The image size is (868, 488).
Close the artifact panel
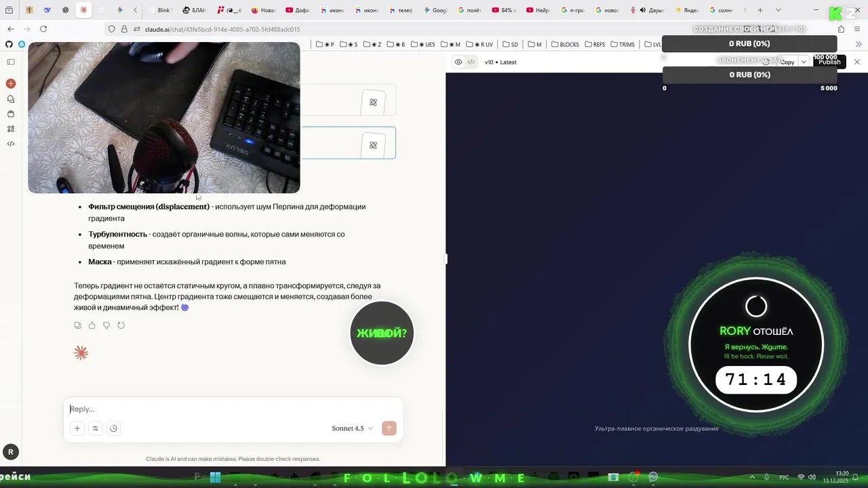(857, 62)
